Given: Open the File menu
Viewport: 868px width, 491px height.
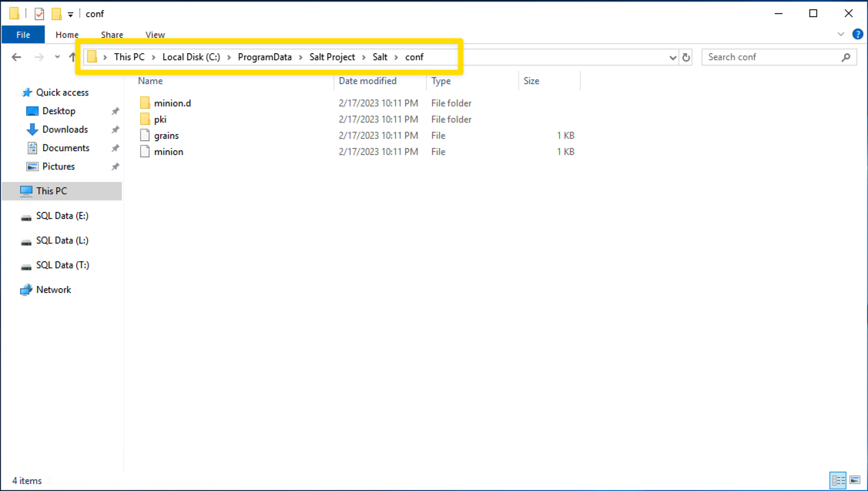Looking at the screenshot, I should 23,35.
